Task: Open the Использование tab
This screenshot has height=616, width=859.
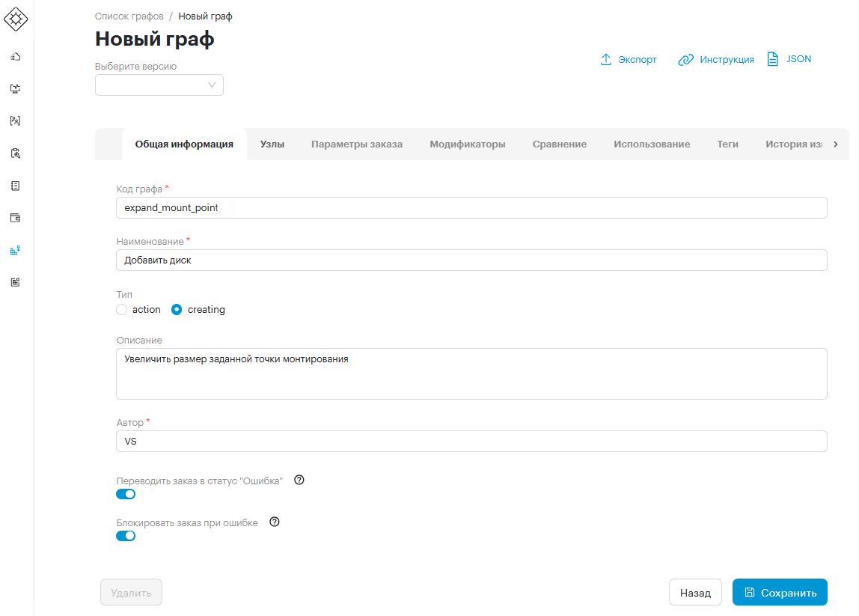Action: pyautogui.click(x=652, y=144)
